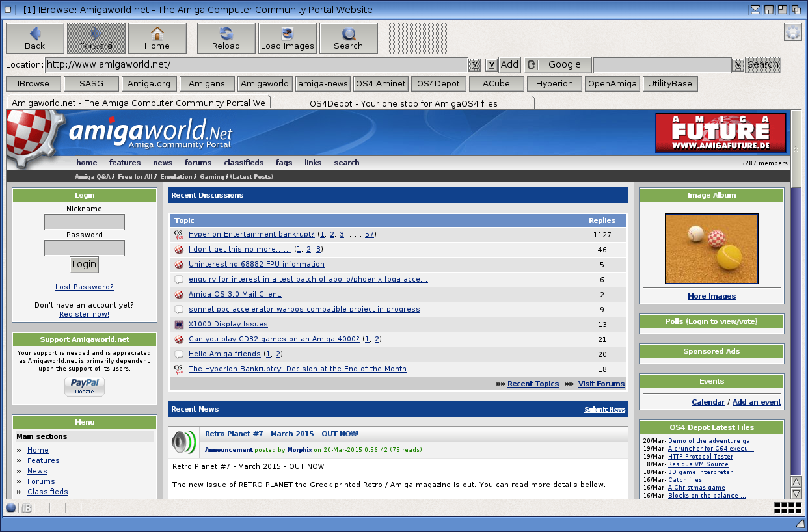Click the Image Album balls thumbnail

coord(712,249)
